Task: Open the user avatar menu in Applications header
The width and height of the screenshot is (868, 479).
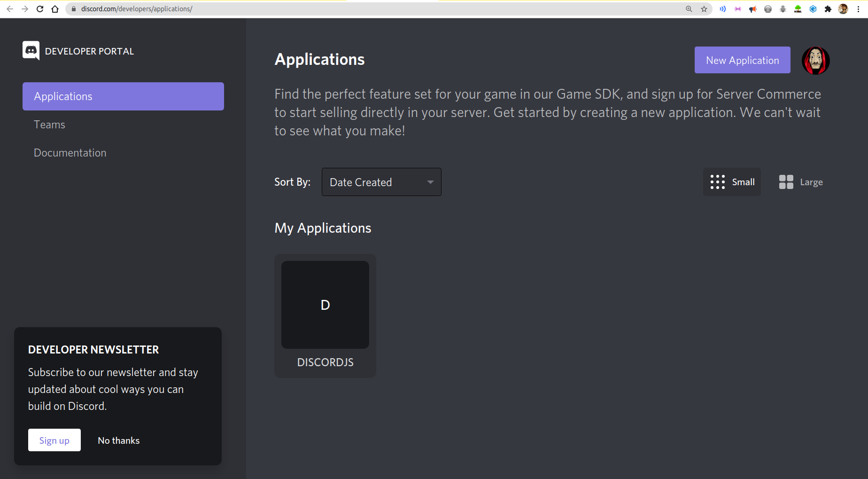Action: click(x=815, y=60)
